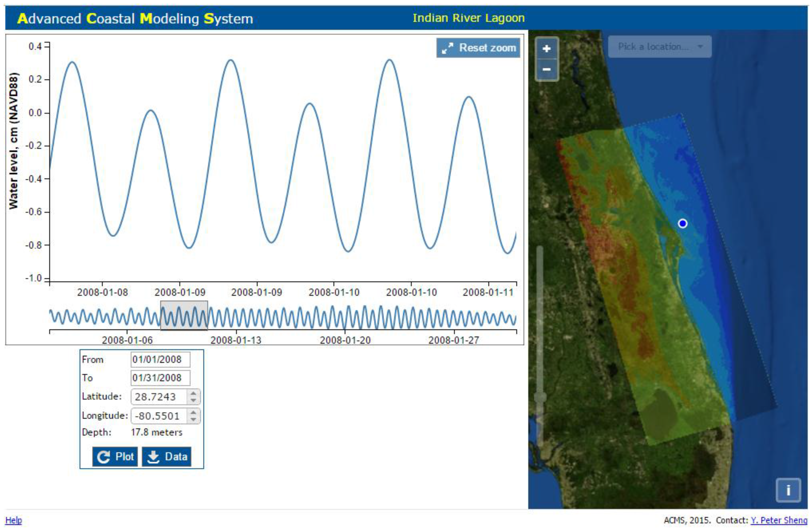Zoom out the map with minus button
The width and height of the screenshot is (812, 530).
[546, 69]
